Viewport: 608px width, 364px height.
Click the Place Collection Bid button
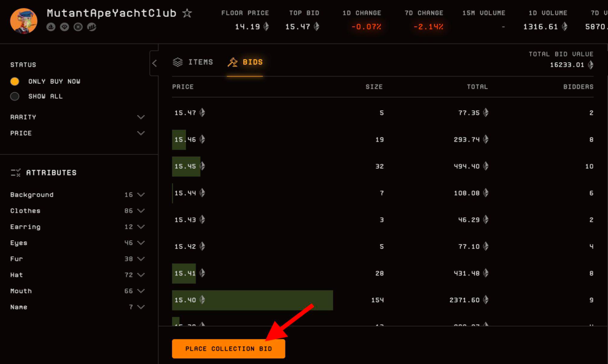pos(229,349)
